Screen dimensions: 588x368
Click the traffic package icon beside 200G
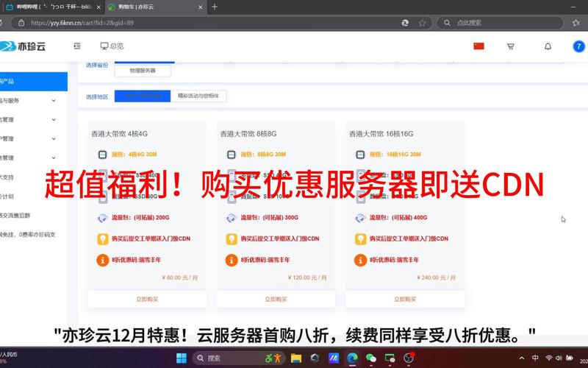tap(102, 218)
